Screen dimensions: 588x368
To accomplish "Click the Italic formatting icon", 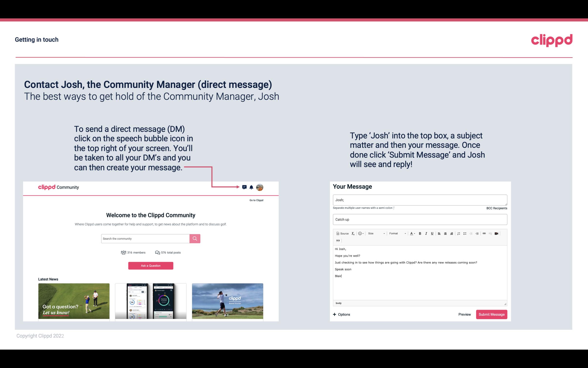I will [x=427, y=233].
